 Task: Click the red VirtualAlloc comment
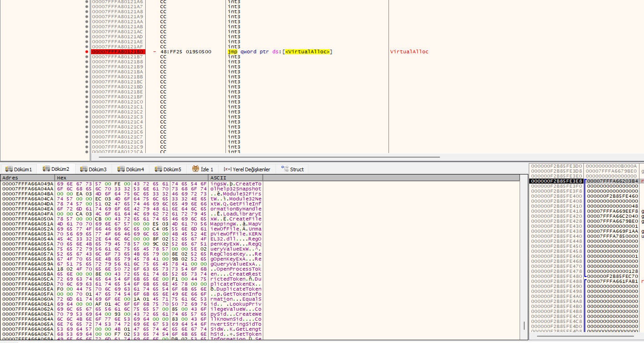[409, 52]
